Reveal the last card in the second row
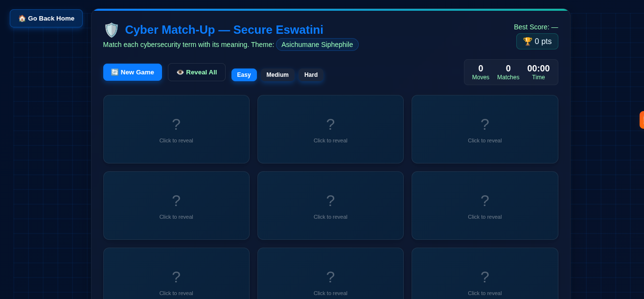Image resolution: width=644 pixels, height=299 pixels. point(485,206)
